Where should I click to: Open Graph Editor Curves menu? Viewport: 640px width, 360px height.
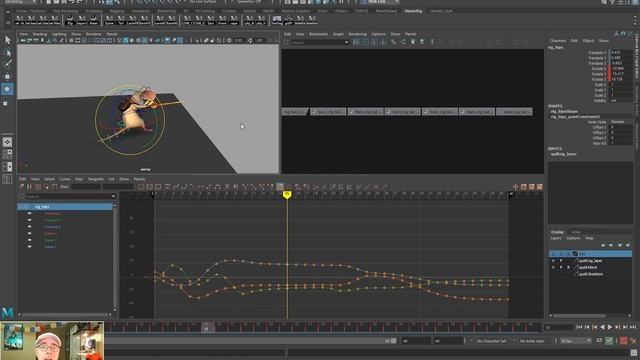(x=65, y=179)
